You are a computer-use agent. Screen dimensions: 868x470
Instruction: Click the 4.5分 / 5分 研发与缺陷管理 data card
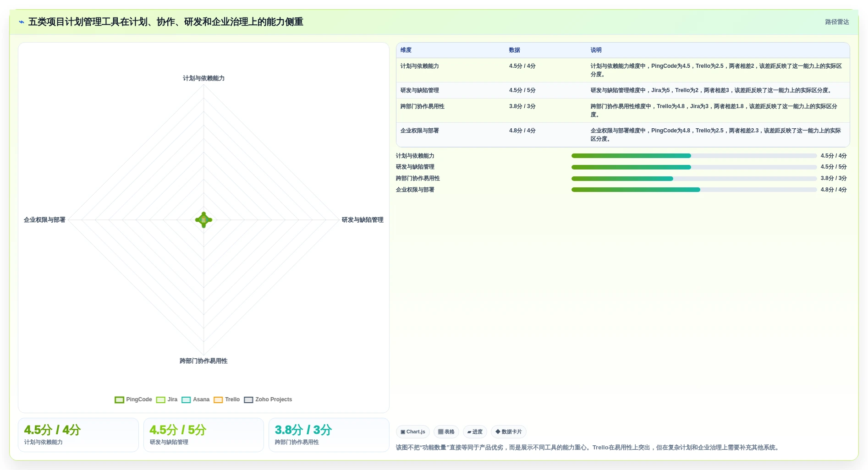[x=203, y=435]
